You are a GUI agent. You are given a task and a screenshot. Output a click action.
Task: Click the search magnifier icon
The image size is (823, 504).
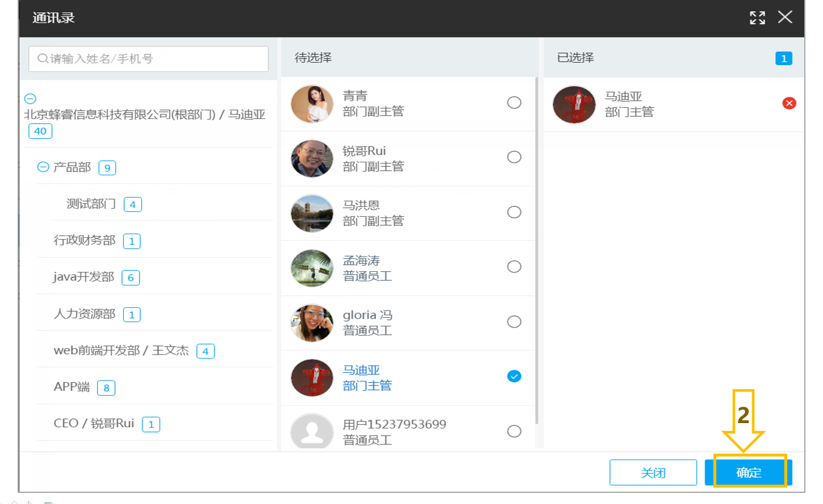[x=43, y=59]
